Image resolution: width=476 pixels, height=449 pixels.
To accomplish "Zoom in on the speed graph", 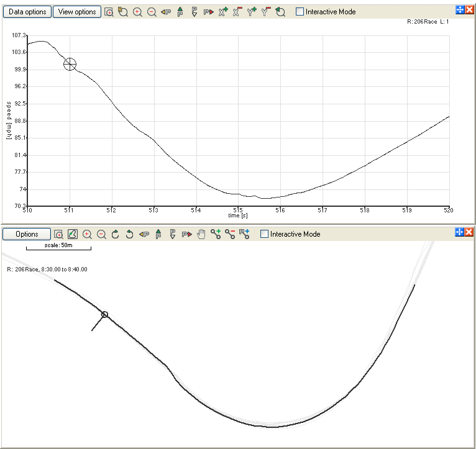I will point(137,12).
